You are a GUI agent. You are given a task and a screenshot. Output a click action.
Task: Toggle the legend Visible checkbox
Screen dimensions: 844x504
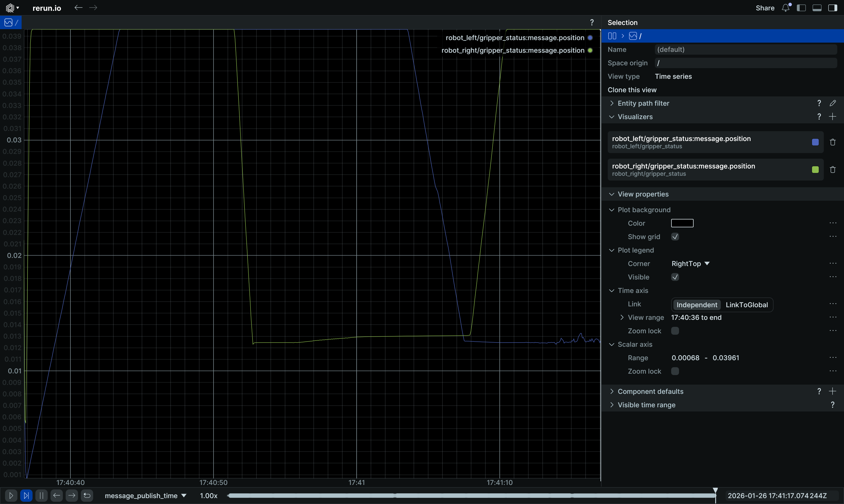[x=675, y=277]
